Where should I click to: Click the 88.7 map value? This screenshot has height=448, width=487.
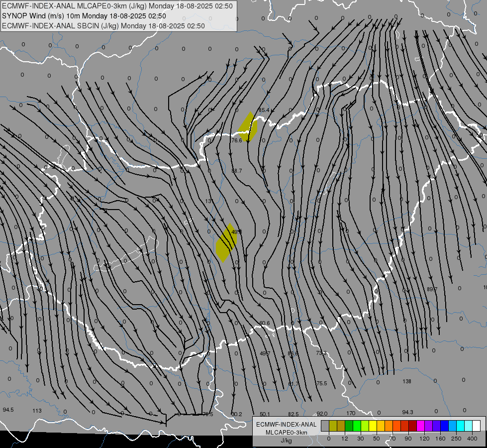click(237, 171)
